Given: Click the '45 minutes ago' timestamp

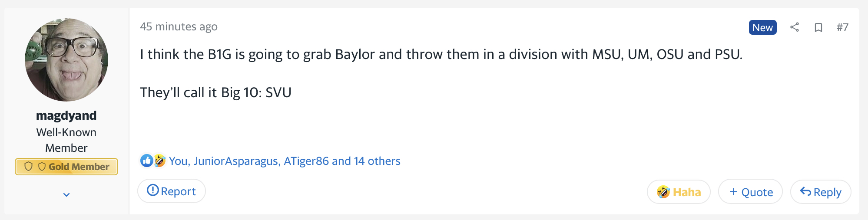Looking at the screenshot, I should 179,27.
